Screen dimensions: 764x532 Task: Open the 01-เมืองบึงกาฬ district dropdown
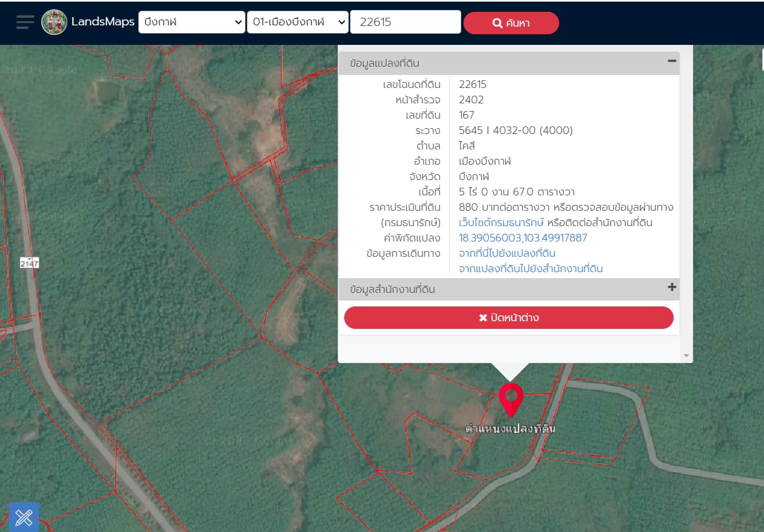298,22
